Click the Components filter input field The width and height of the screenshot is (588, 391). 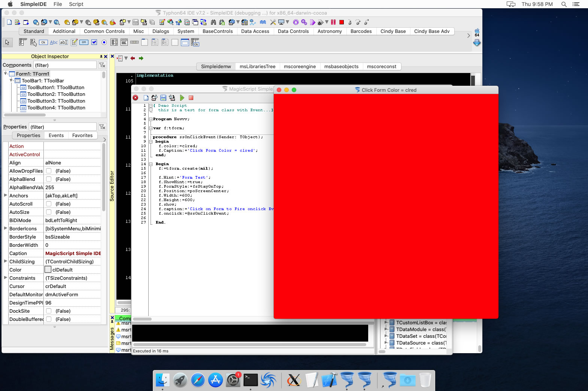click(x=65, y=65)
